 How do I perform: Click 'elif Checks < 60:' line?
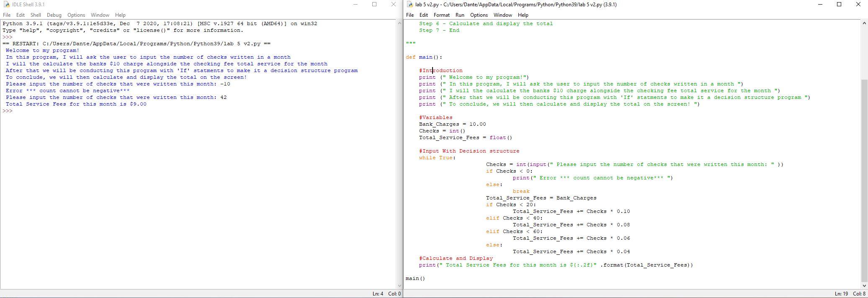tap(514, 231)
